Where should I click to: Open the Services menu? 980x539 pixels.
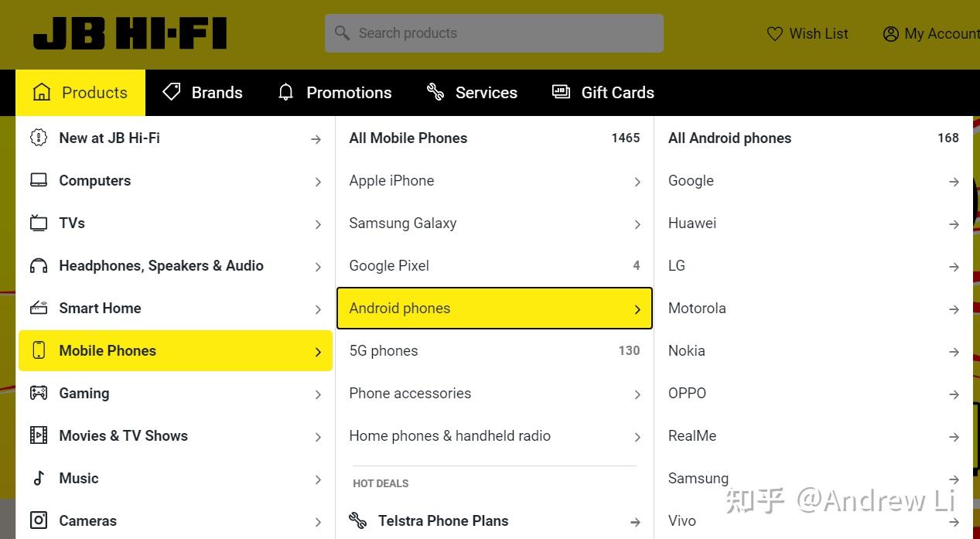(472, 93)
